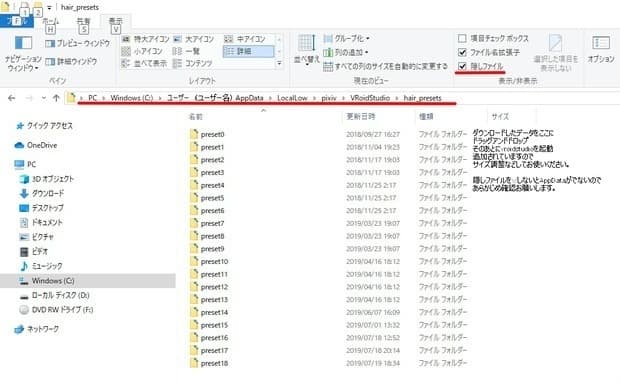Click LocalLow in the address bar

coord(292,98)
